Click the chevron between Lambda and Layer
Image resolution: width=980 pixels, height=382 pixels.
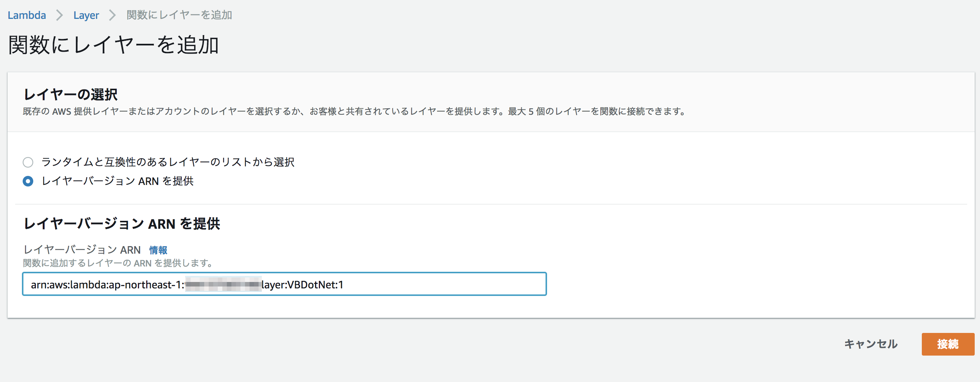[59, 15]
